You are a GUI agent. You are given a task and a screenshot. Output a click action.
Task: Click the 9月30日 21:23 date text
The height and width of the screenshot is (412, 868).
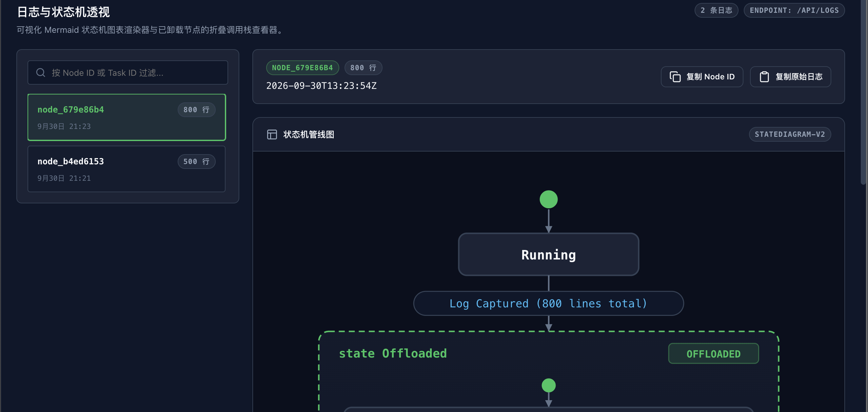coord(64,126)
